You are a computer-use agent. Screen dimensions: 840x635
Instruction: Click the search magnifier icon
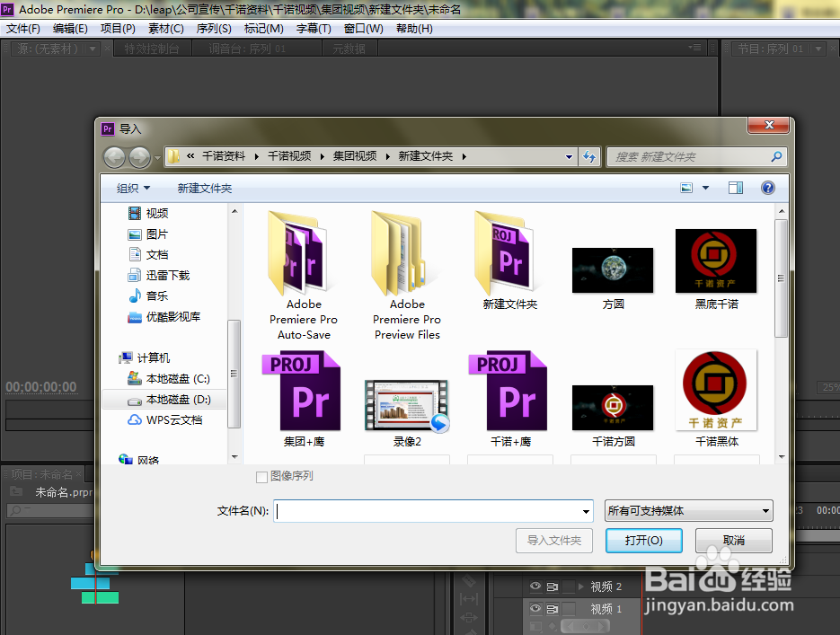click(776, 156)
